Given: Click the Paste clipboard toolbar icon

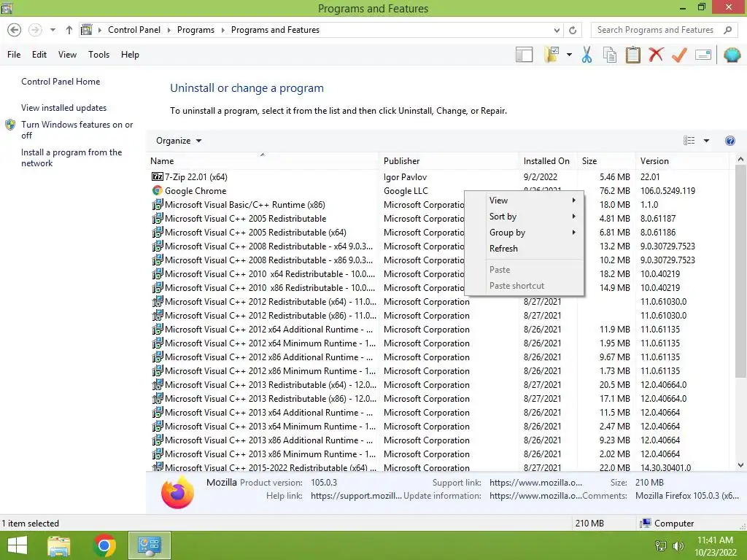Looking at the screenshot, I should [x=632, y=55].
